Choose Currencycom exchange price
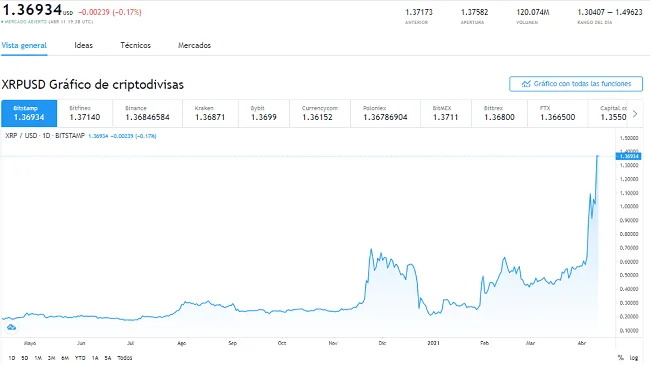 tap(320, 113)
